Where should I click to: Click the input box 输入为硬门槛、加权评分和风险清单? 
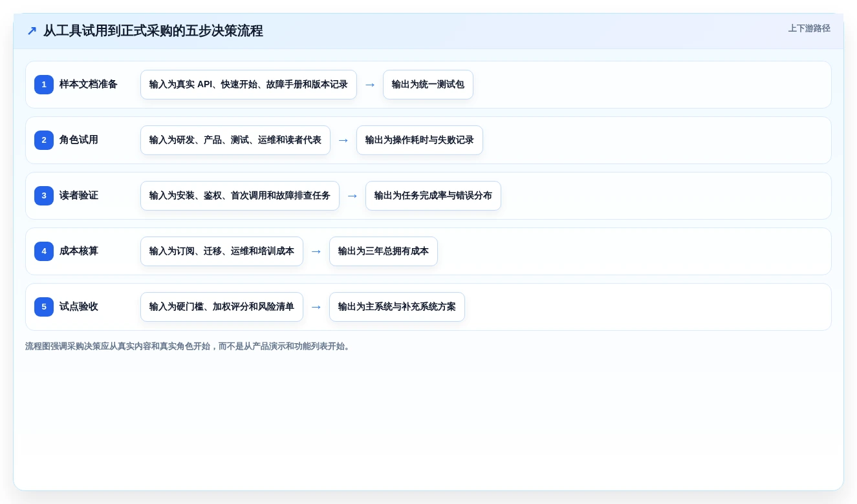point(222,307)
